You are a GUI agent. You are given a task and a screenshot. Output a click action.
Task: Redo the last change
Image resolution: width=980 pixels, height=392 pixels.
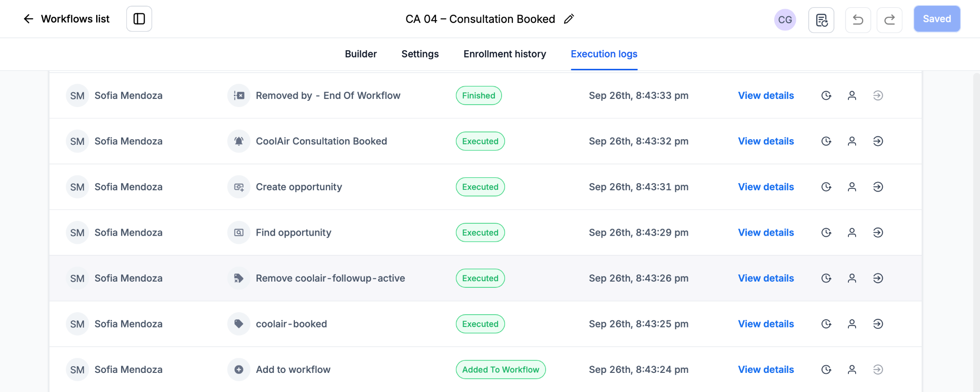[890, 20]
